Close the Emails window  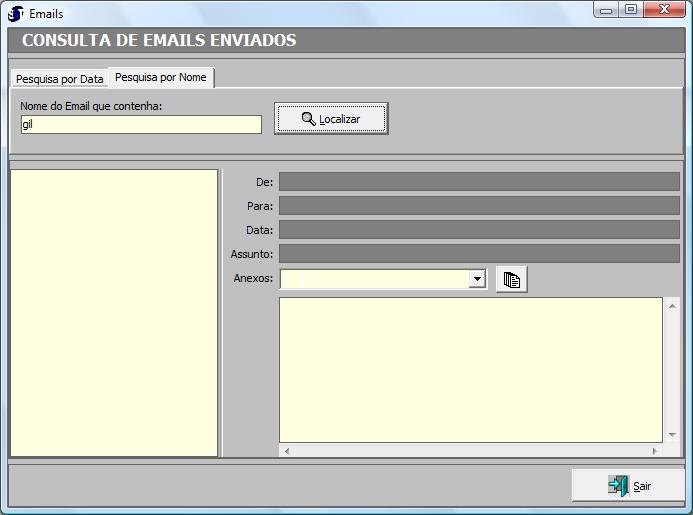tap(663, 9)
